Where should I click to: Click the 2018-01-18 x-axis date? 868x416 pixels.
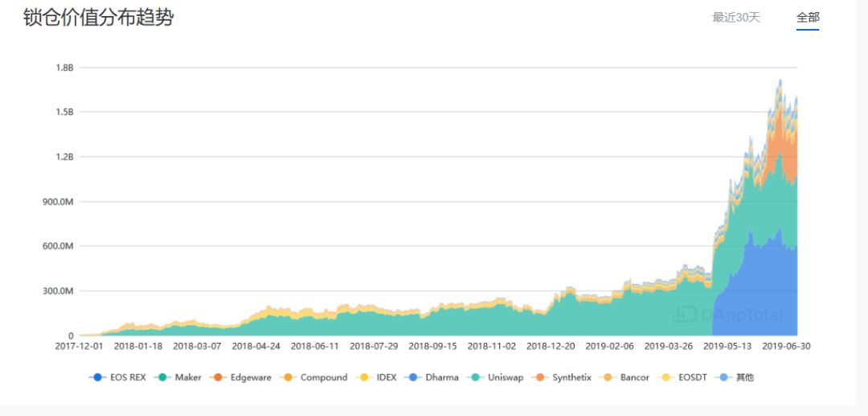(x=138, y=346)
